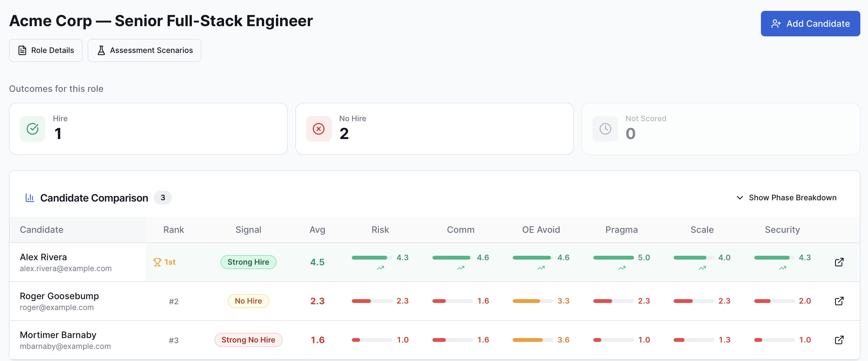The image size is (868, 361).
Task: Open the Role Details panel
Action: pos(46,50)
